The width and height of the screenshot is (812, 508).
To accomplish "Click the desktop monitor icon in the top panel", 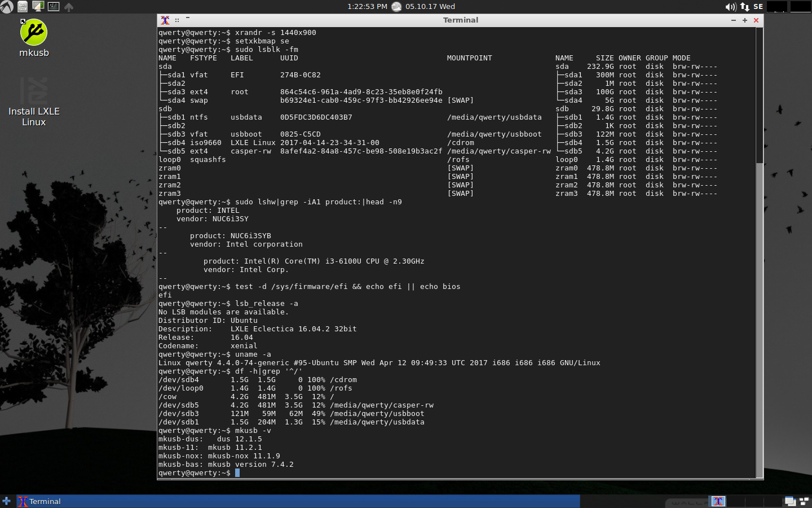I will 38,7.
